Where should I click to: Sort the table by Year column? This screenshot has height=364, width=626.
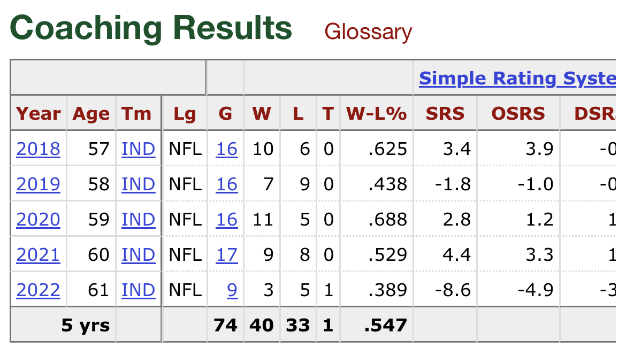pyautogui.click(x=39, y=113)
